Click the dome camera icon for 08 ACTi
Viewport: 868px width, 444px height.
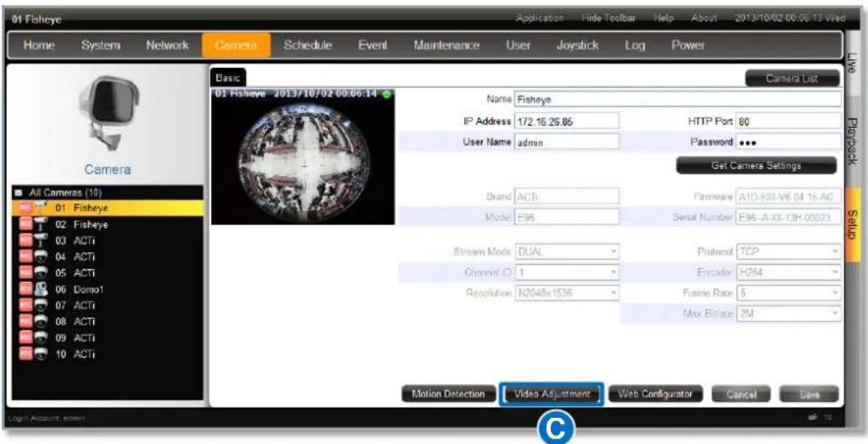pyautogui.click(x=42, y=322)
